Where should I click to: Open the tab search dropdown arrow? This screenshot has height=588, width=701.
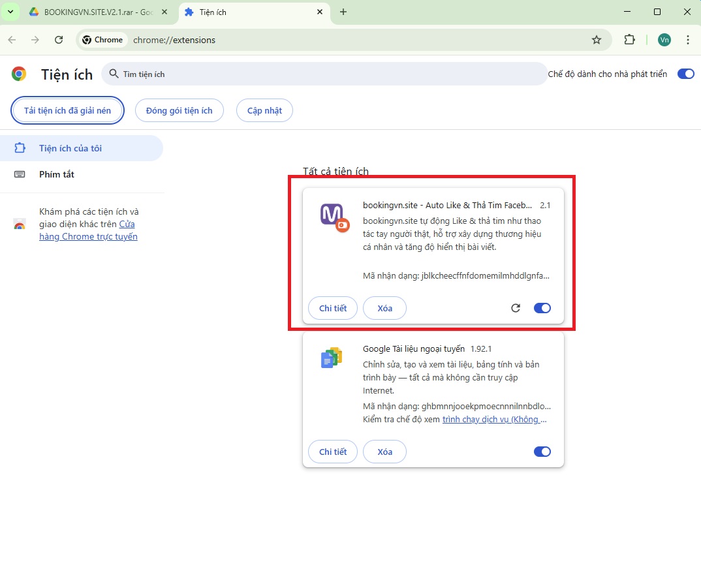pyautogui.click(x=10, y=12)
